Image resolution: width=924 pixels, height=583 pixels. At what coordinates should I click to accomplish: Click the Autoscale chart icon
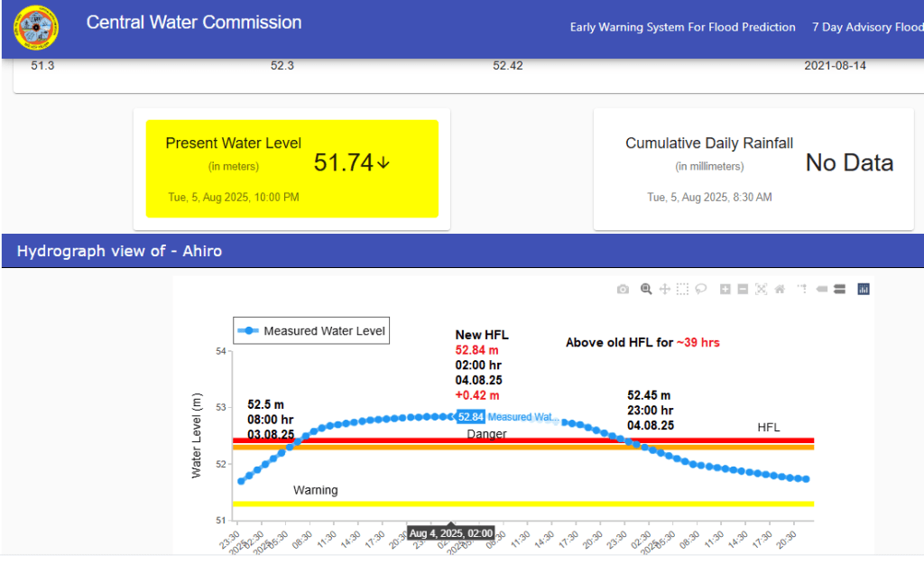(x=761, y=289)
